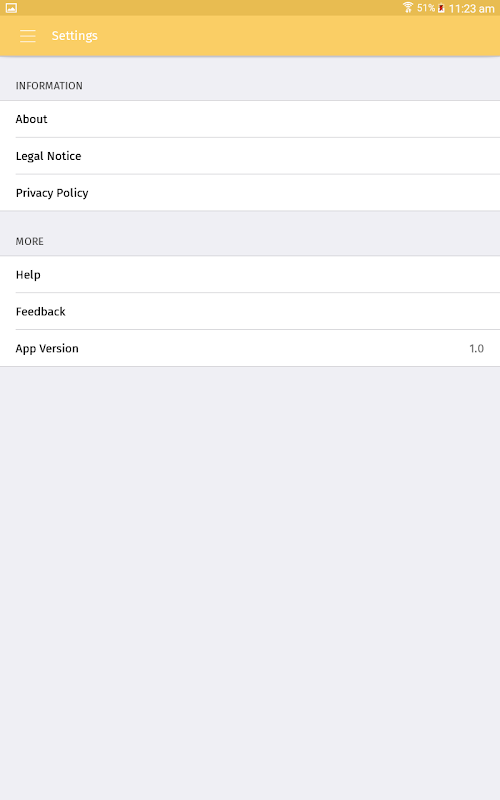
Task: Tap the INFORMATION section header
Action: (x=49, y=86)
